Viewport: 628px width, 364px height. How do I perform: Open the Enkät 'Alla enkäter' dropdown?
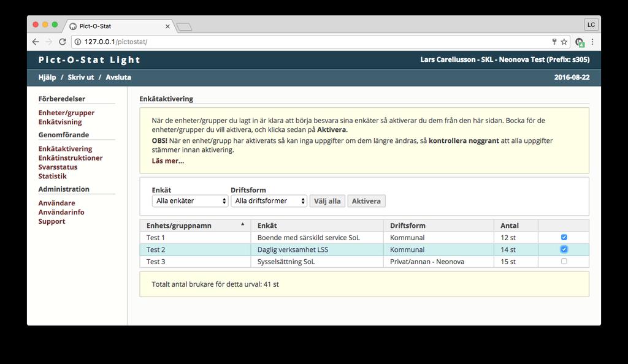pyautogui.click(x=190, y=201)
